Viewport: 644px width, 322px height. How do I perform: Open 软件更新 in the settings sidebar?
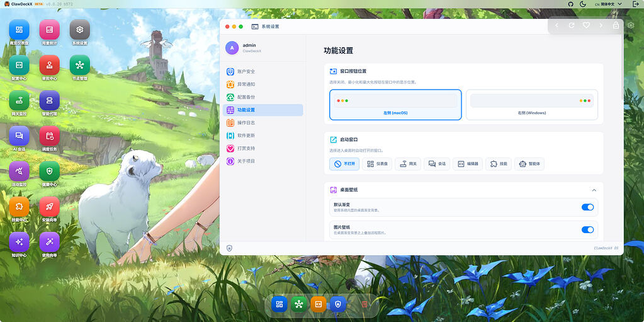tap(263, 135)
